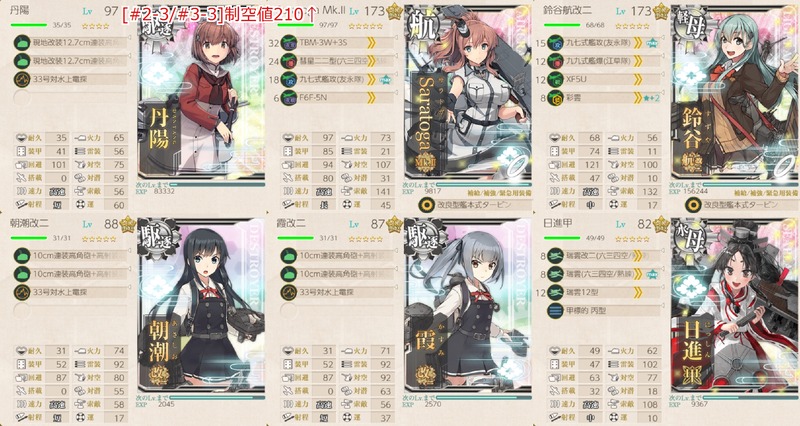This screenshot has width=800, height=426.
Task: Open the 丹陽 destroyer card image
Action: click(x=201, y=94)
